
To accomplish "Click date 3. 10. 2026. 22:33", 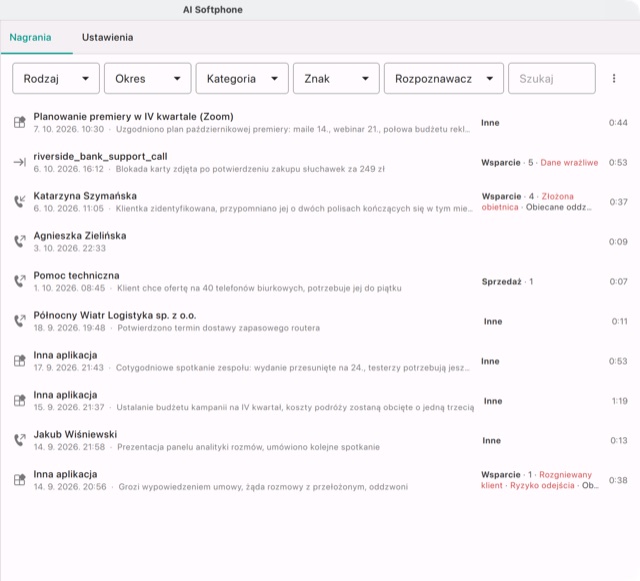I will click(x=69, y=248).
